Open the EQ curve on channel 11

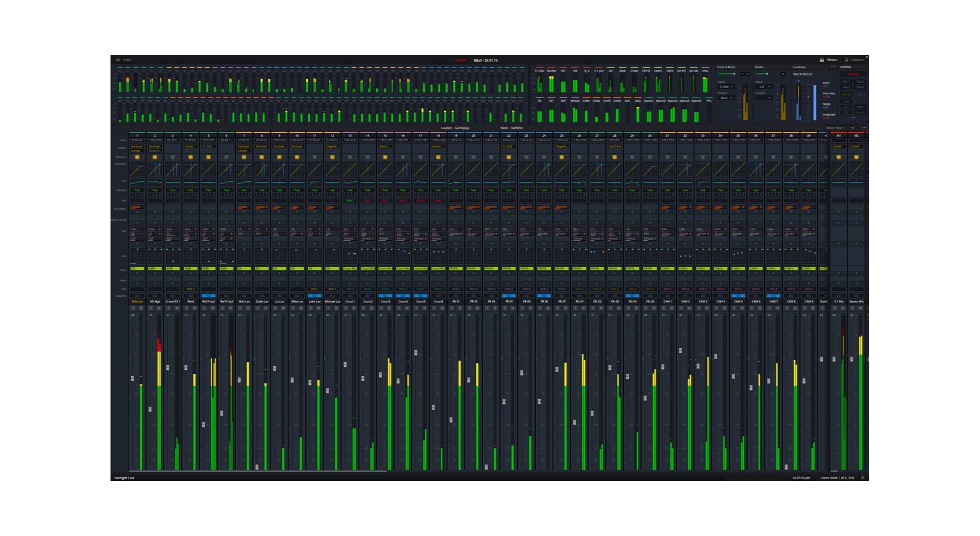(315, 183)
